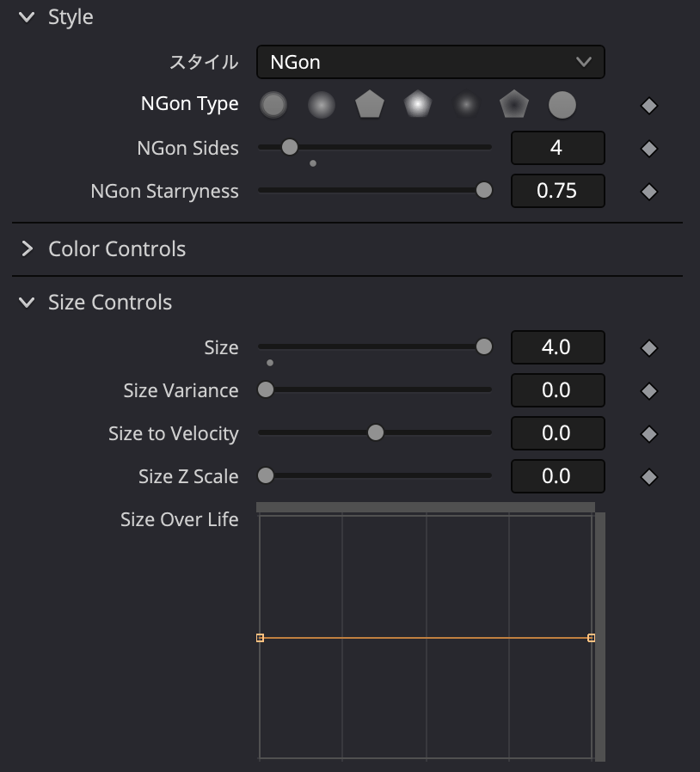700x772 pixels.
Task: Select the small soft blur NGon Type
Action: click(465, 105)
